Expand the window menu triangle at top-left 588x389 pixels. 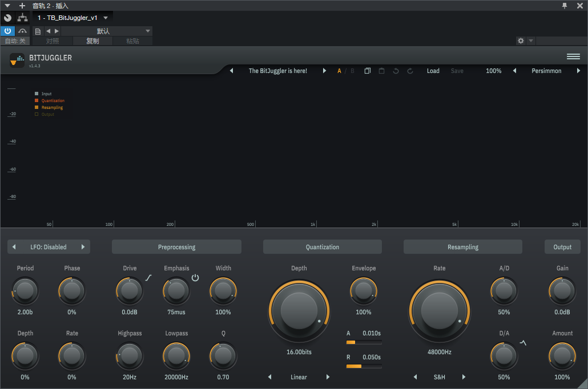click(7, 6)
